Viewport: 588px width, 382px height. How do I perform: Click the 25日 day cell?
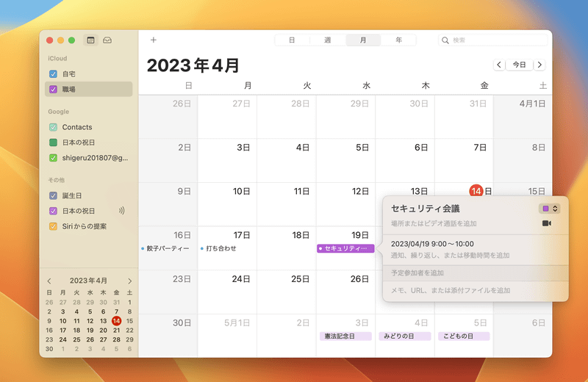pyautogui.click(x=287, y=292)
